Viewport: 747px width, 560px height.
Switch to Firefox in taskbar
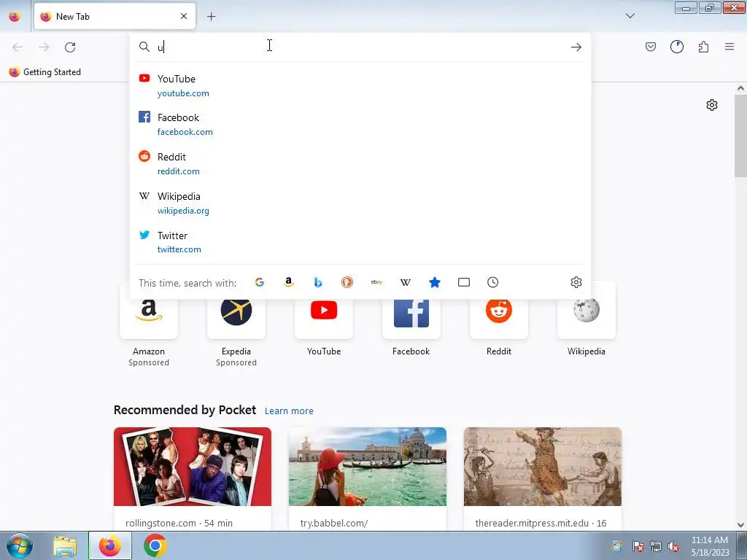[110, 546]
